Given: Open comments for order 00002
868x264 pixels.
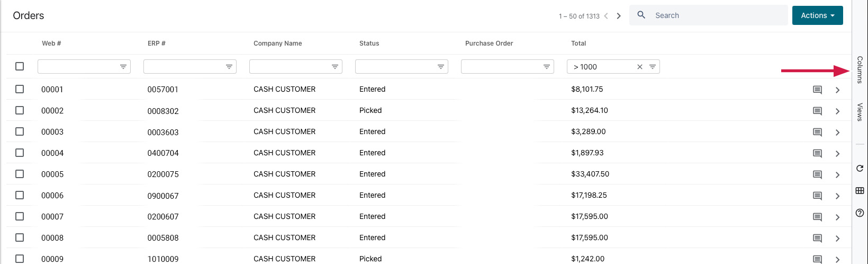Looking at the screenshot, I should (817, 111).
